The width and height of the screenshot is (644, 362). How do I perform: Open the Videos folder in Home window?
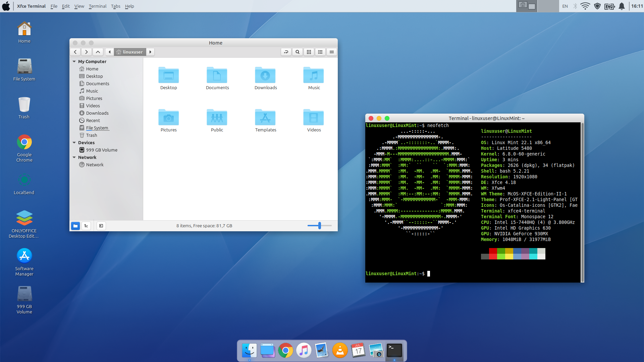pyautogui.click(x=314, y=121)
